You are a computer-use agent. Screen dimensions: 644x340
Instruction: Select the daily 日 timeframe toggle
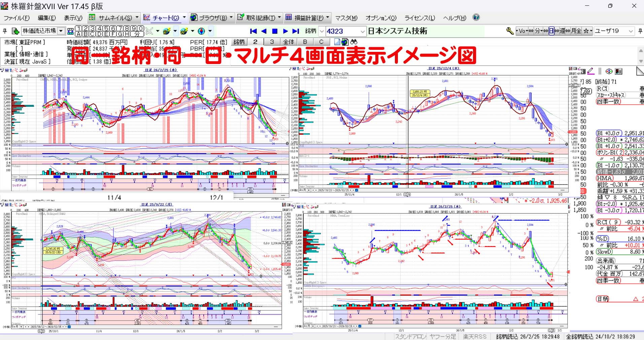pos(551,31)
